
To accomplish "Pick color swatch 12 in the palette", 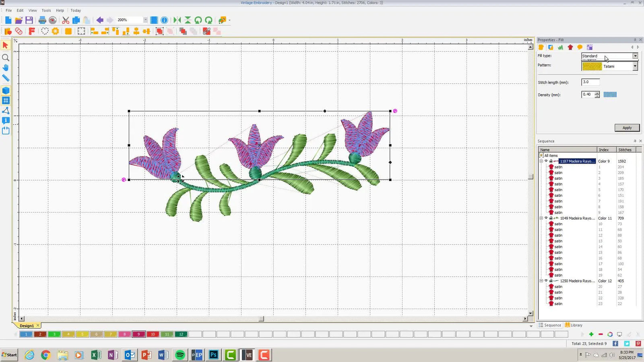I will pos(181,334).
